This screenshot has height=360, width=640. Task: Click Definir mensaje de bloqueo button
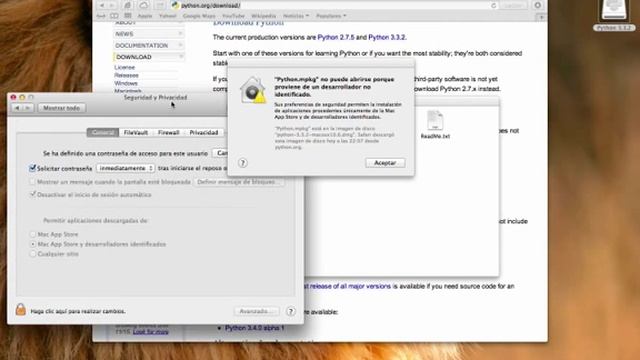[239, 182]
